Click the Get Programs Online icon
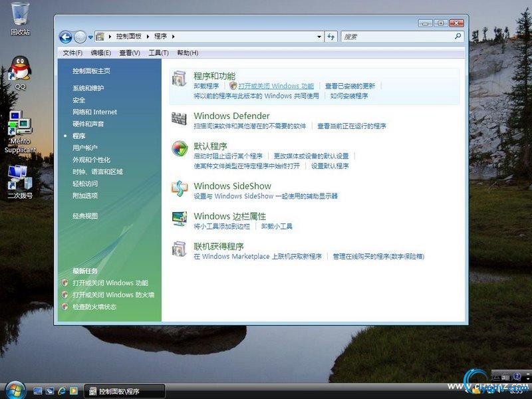532x399 pixels. click(x=179, y=249)
